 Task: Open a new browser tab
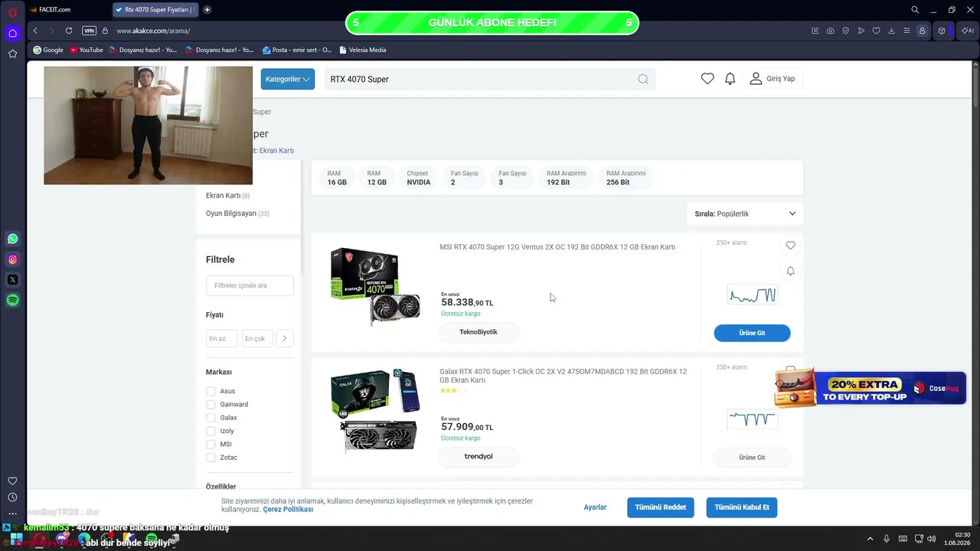(207, 10)
